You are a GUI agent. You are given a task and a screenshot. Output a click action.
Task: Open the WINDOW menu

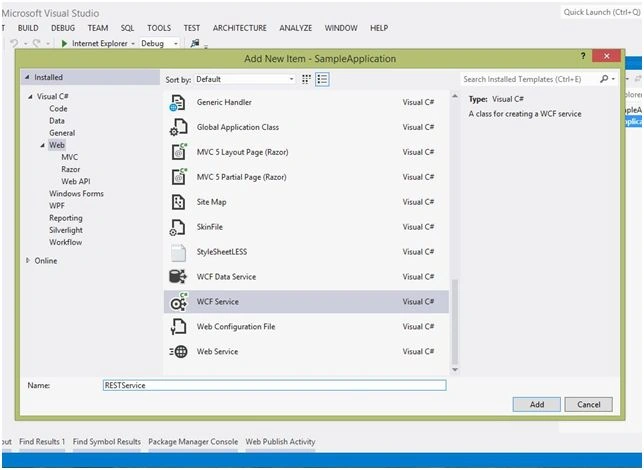click(341, 28)
